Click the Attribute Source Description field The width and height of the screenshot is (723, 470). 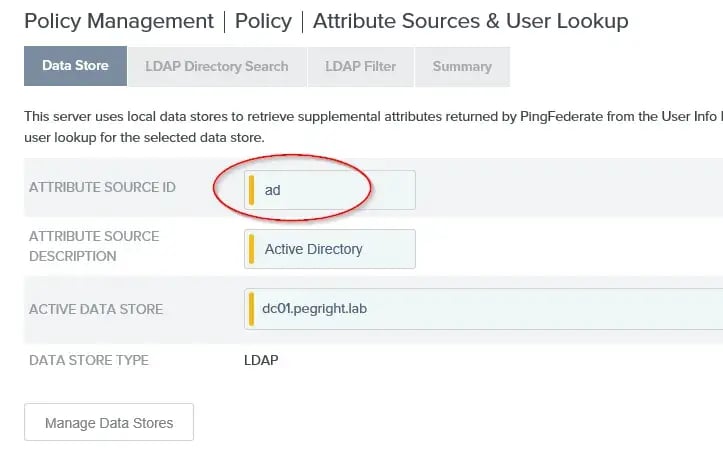pos(330,249)
